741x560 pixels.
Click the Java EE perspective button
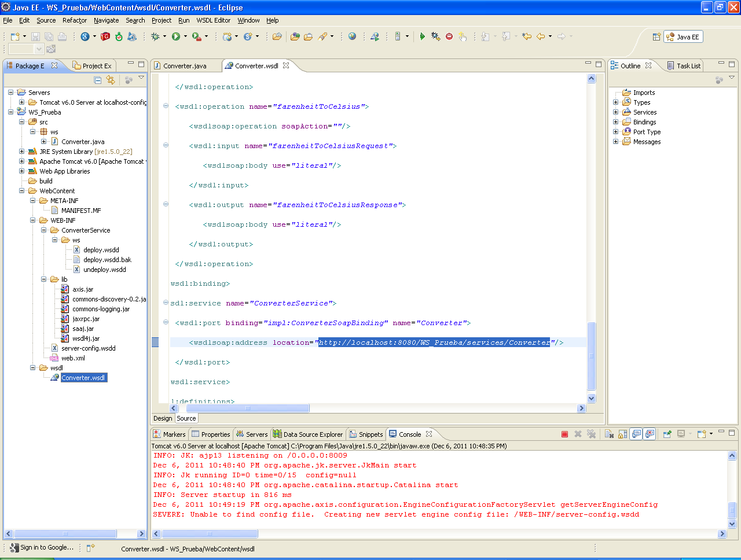[x=683, y=36]
